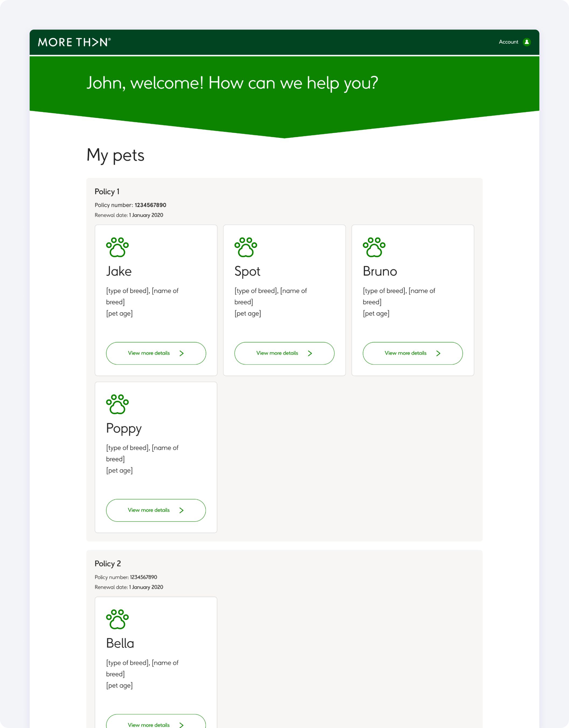
Task: Click the Account profile icon in the header
Action: [x=527, y=42]
